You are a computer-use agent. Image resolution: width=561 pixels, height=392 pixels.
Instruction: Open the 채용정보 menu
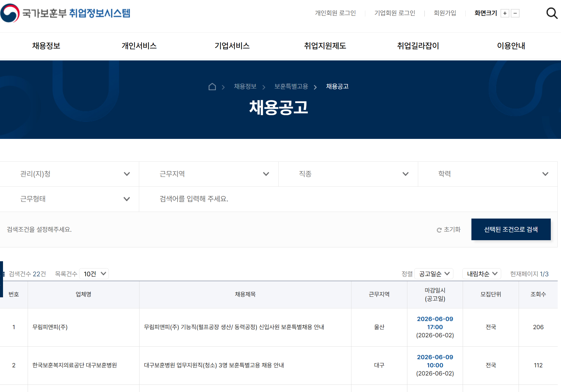(46, 46)
